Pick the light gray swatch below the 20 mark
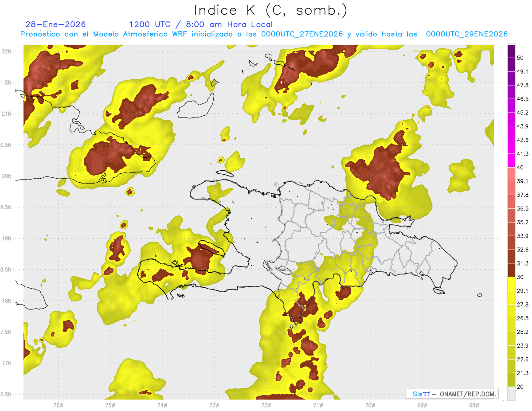 coord(511,393)
